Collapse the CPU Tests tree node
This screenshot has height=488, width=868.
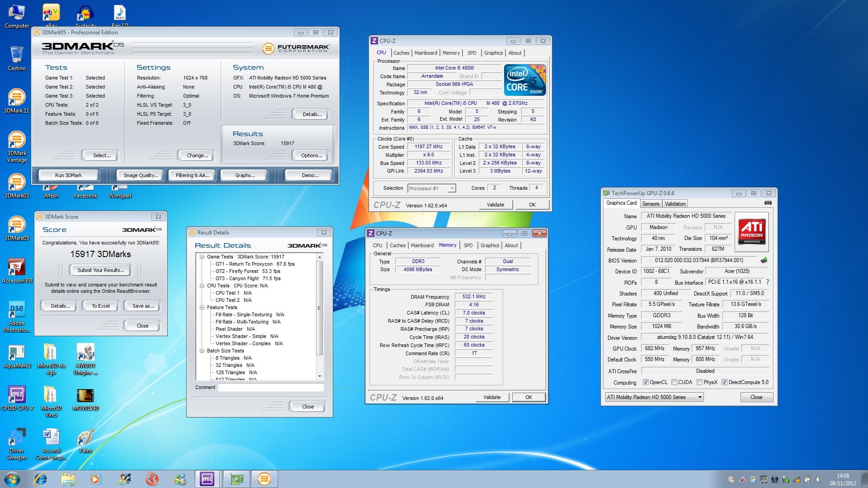tap(202, 286)
